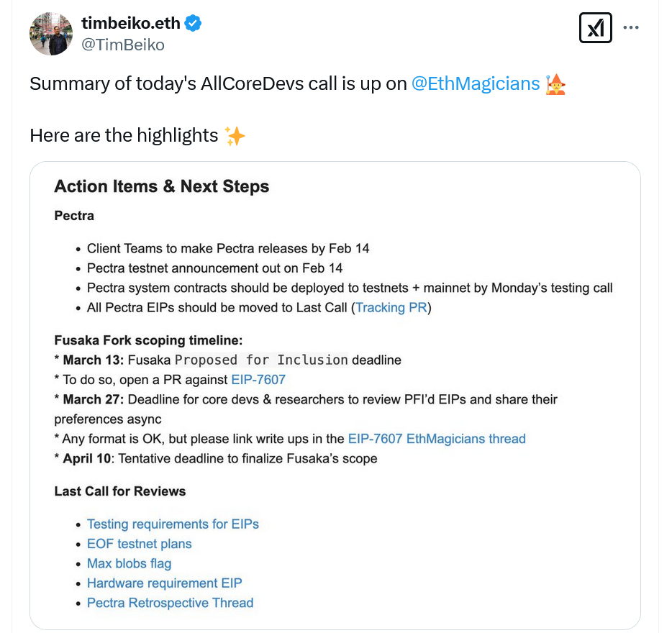Open Testing requirements for EIPs link
Screen dimensions: 672x633
[173, 524]
